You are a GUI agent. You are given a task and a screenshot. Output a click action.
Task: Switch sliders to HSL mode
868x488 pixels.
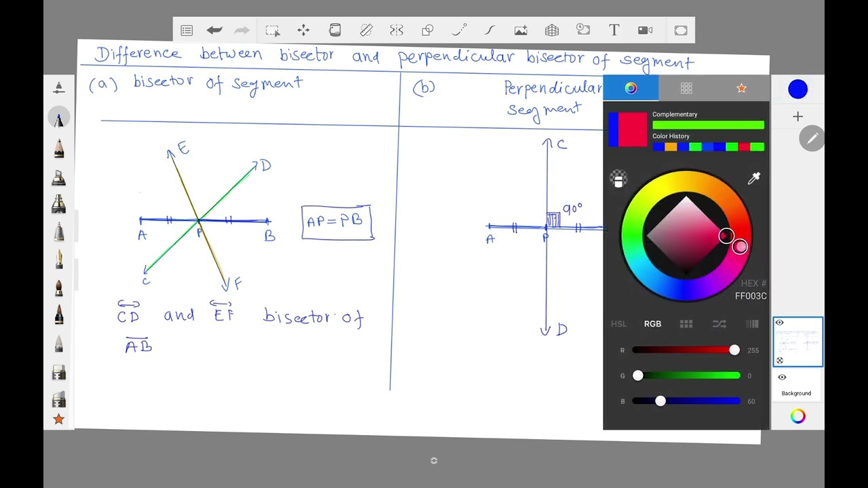coord(618,324)
